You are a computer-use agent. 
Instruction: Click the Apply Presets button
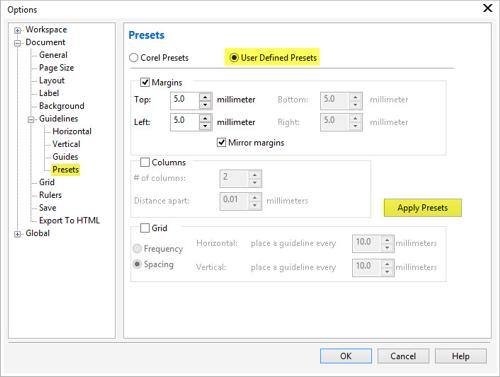pyautogui.click(x=423, y=208)
